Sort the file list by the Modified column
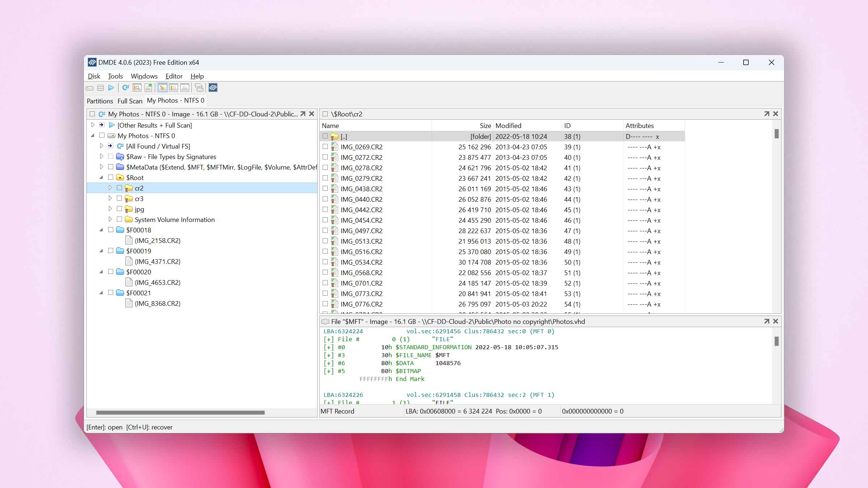The image size is (868, 488). (508, 126)
